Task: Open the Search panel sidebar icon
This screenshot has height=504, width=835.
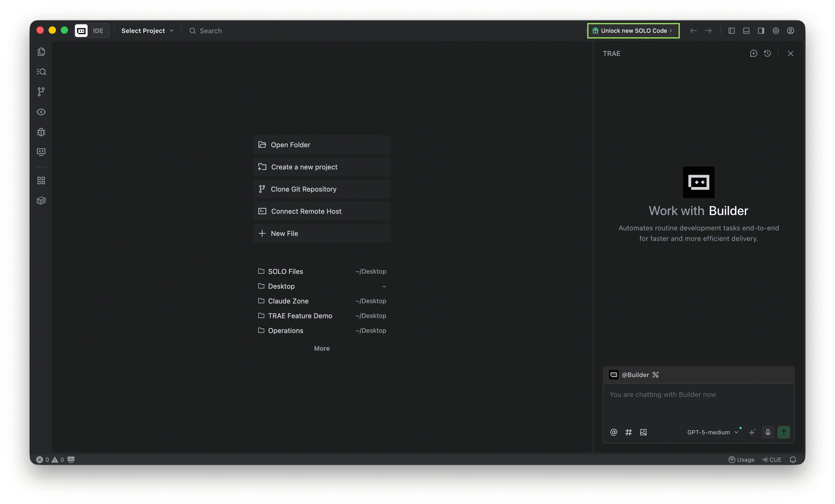Action: pos(41,72)
